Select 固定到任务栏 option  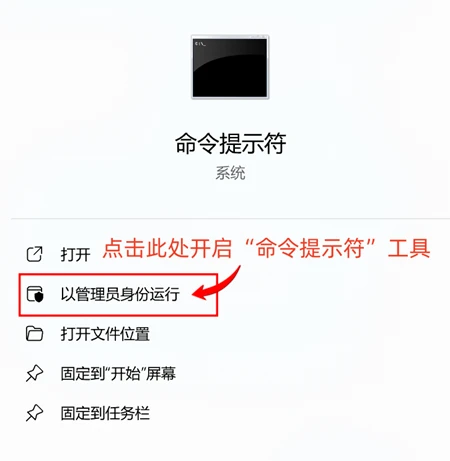[105, 413]
